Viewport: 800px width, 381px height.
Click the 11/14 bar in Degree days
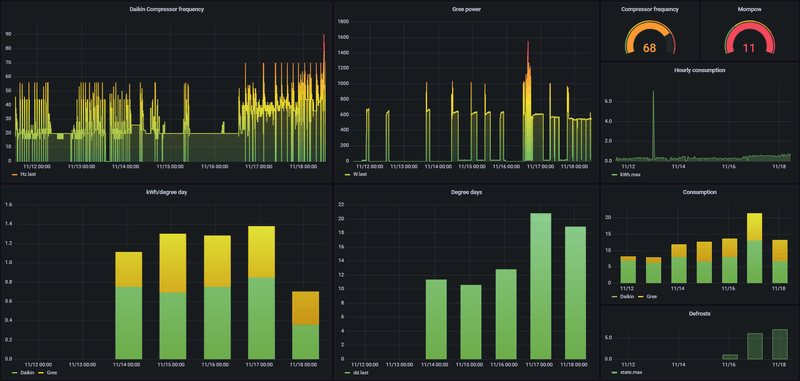click(436, 319)
